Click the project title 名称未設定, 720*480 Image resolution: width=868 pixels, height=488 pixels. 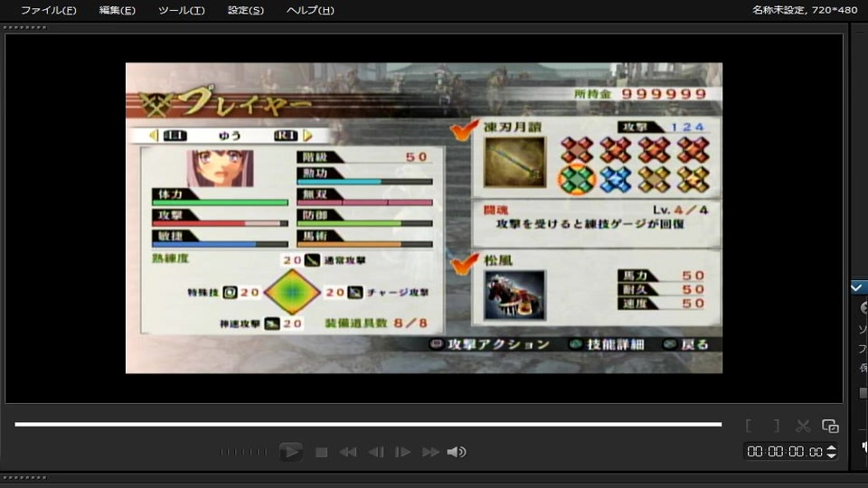click(x=805, y=10)
